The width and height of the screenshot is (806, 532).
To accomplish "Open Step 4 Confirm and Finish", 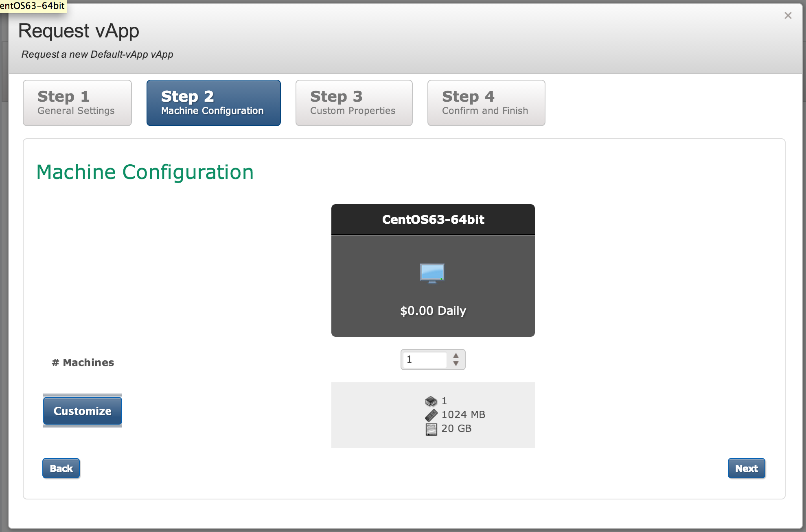I will point(486,103).
